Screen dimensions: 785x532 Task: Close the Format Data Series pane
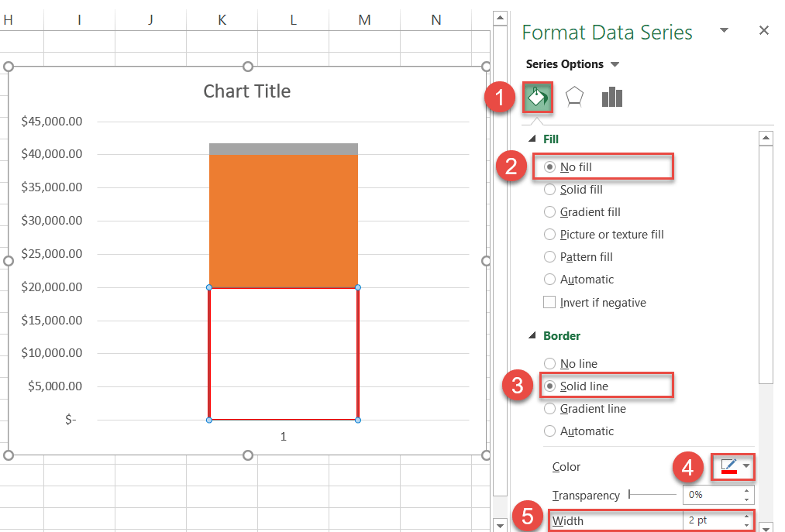(x=763, y=31)
